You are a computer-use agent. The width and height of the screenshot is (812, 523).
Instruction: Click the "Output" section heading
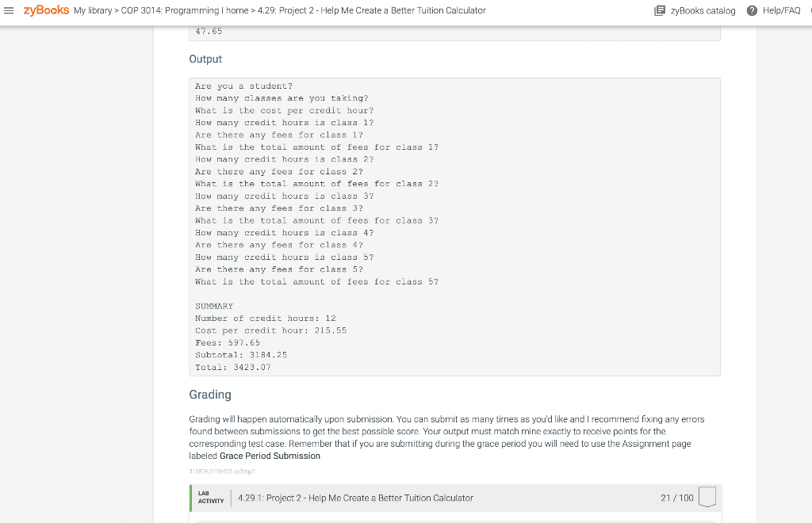tap(205, 59)
